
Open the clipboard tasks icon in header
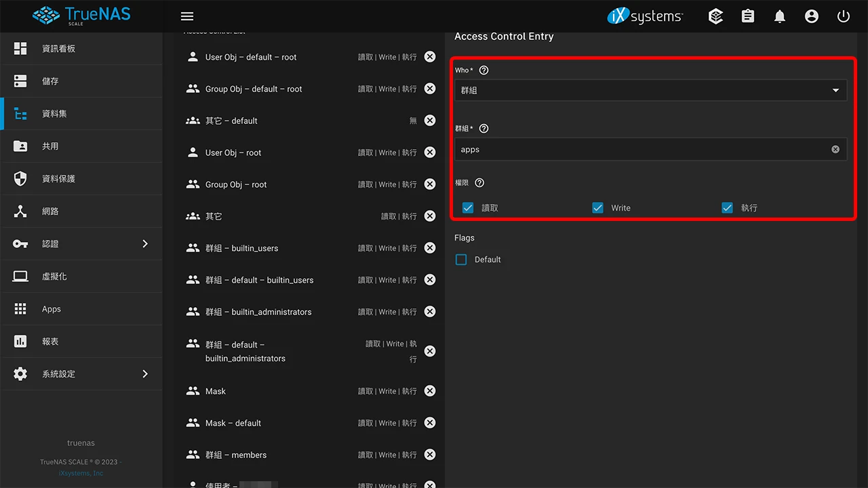coord(748,16)
